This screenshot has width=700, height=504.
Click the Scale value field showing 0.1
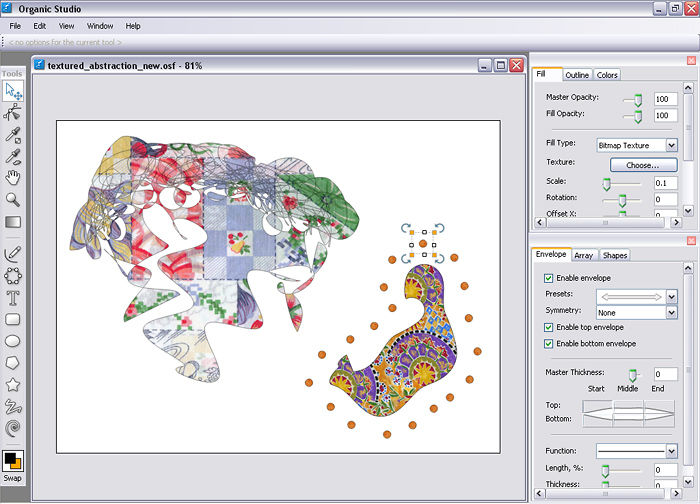(x=665, y=183)
